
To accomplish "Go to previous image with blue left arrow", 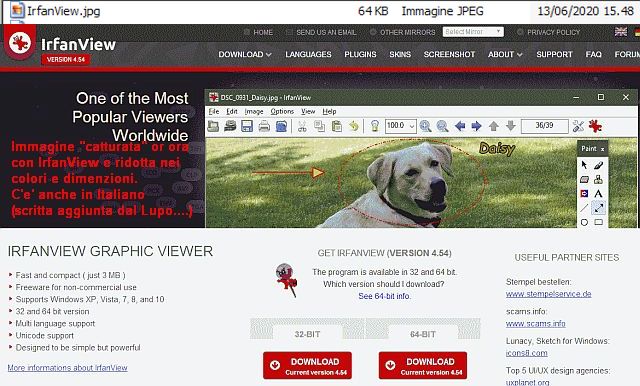I will pyautogui.click(x=460, y=126).
